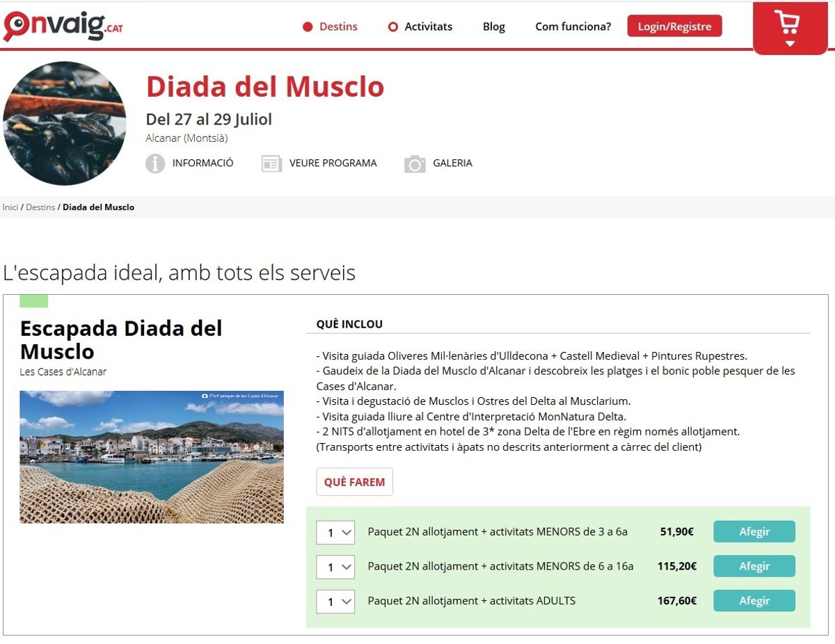The width and height of the screenshot is (835, 644).
Task: Click the red dot beside Destins
Action: (x=308, y=27)
